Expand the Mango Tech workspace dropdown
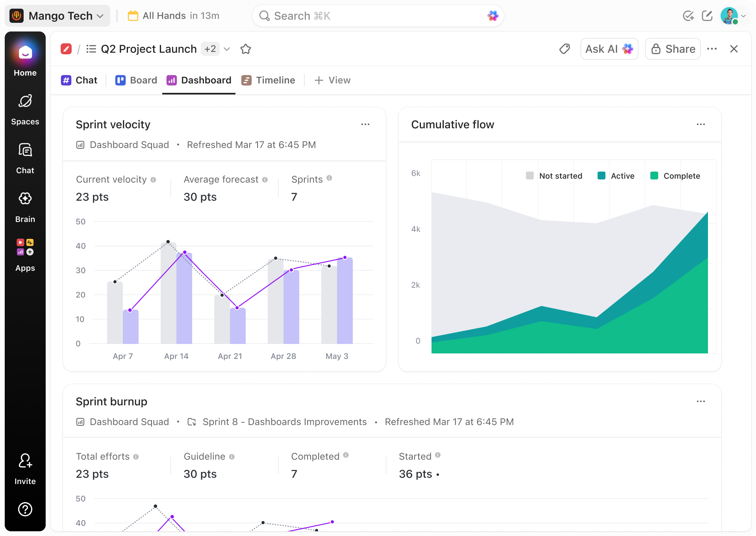The image size is (756, 536). point(57,16)
